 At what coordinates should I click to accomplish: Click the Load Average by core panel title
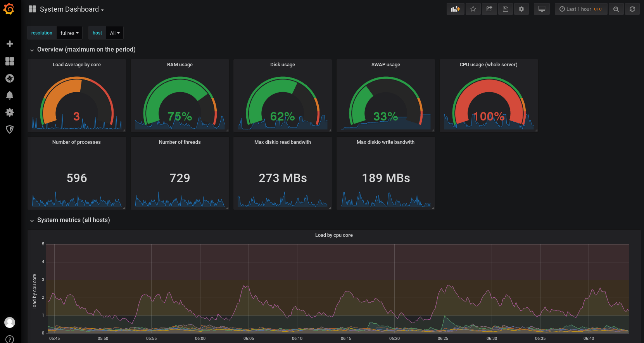point(77,65)
